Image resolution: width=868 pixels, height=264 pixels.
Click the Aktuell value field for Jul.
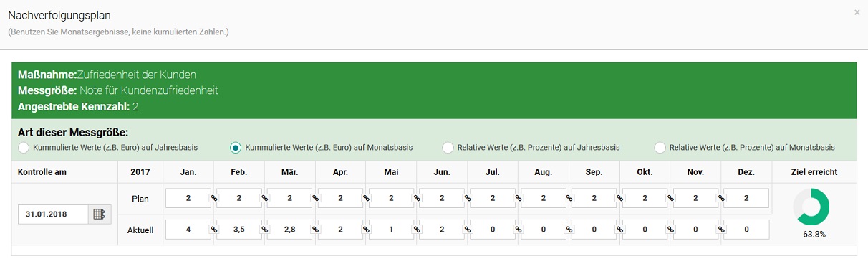point(493,230)
